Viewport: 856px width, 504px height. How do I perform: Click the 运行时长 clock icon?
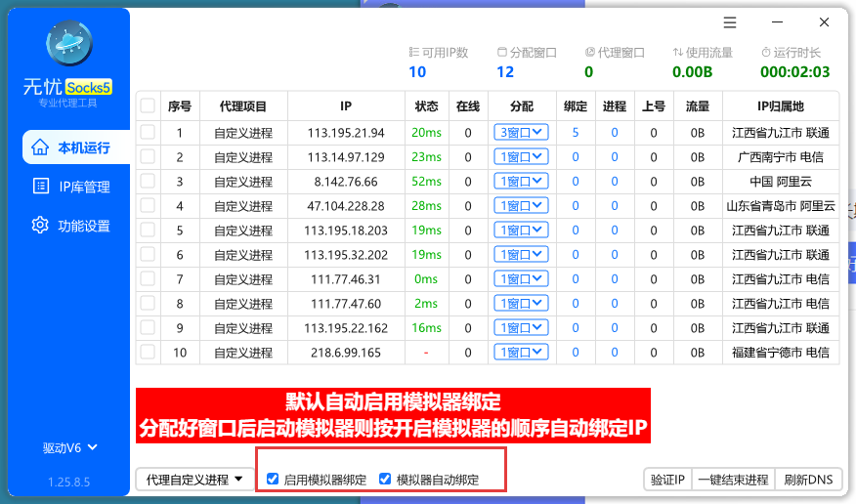[x=766, y=53]
